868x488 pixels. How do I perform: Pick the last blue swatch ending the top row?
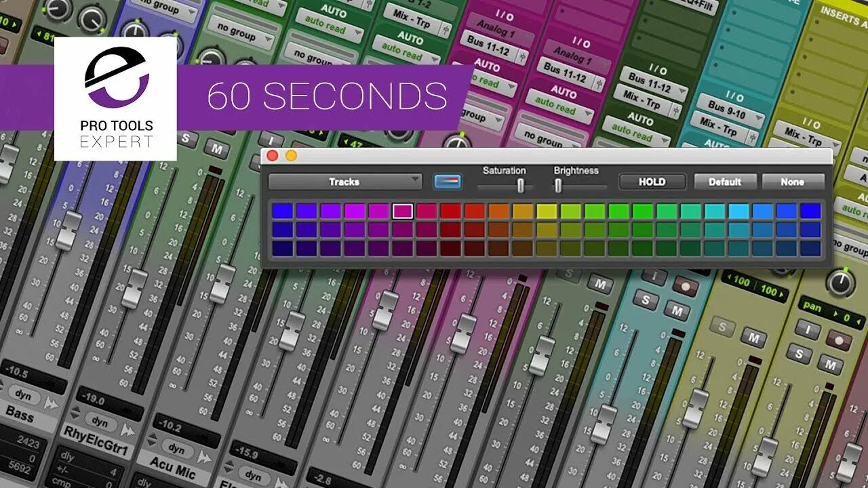point(810,211)
